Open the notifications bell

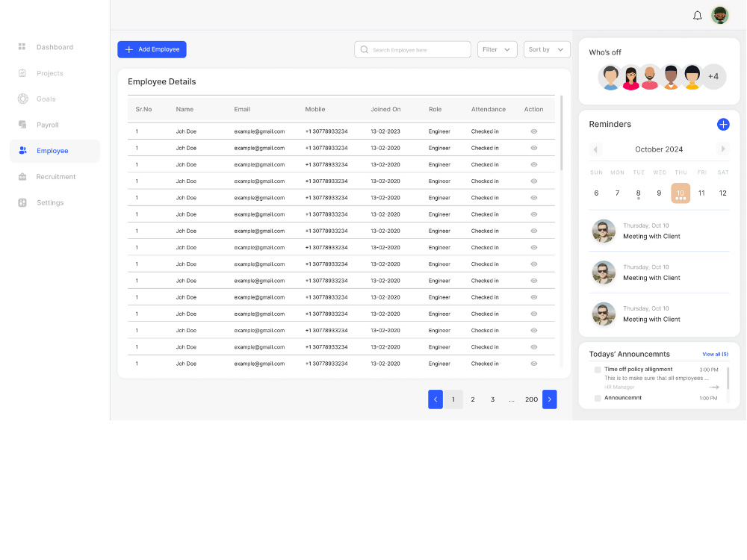click(x=697, y=16)
